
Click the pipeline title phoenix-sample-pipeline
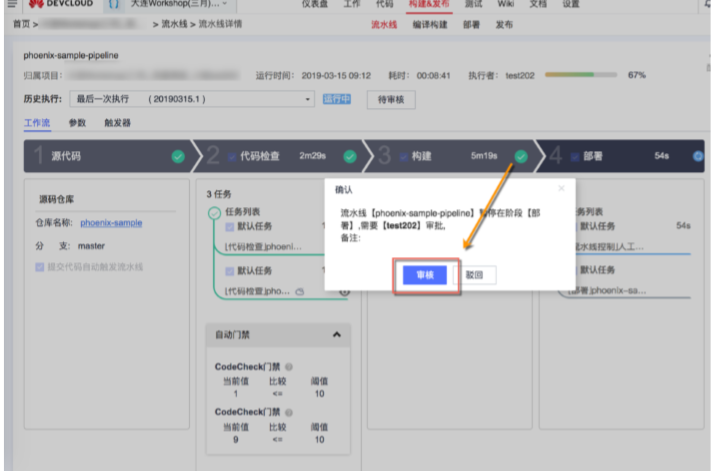71,55
